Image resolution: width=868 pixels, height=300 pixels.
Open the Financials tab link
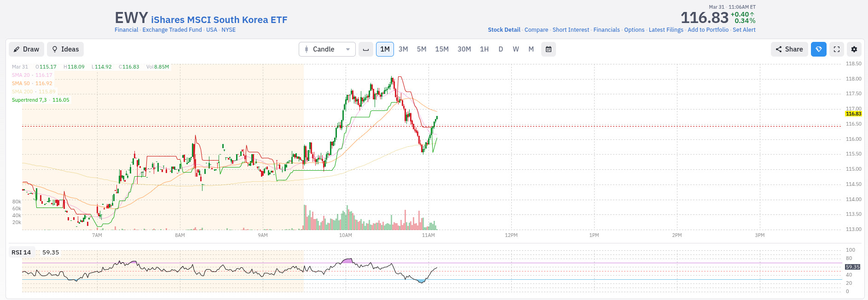(x=607, y=30)
